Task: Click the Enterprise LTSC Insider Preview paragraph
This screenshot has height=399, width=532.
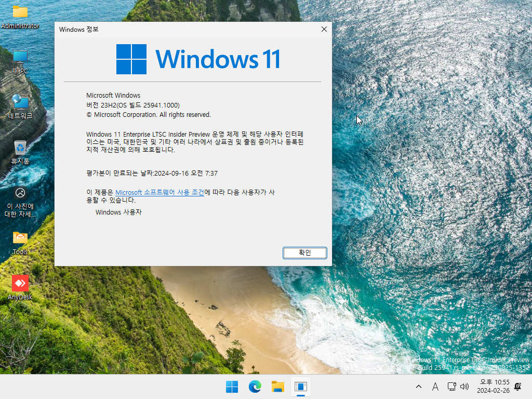Action: 195,142
